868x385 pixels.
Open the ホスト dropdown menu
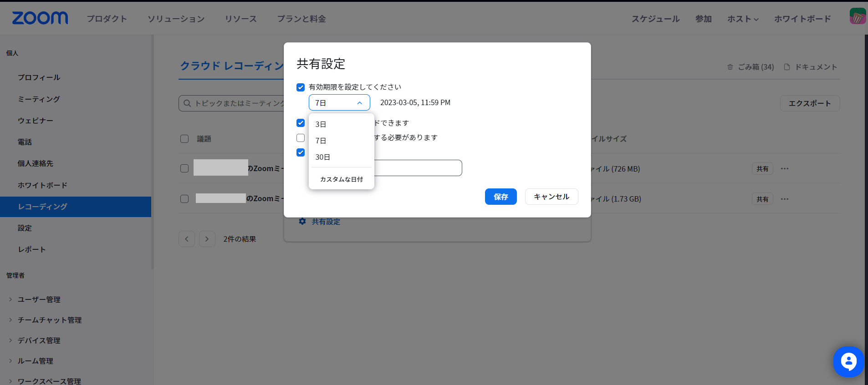pos(742,19)
